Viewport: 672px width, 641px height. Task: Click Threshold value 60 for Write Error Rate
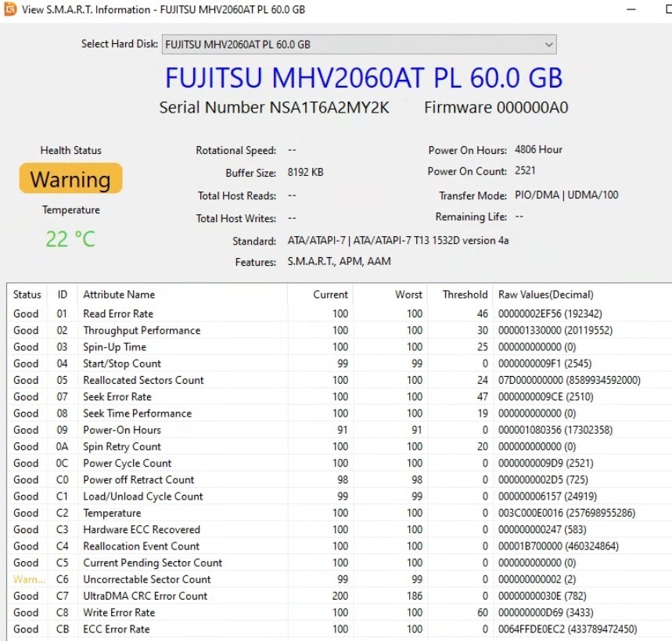point(483,613)
